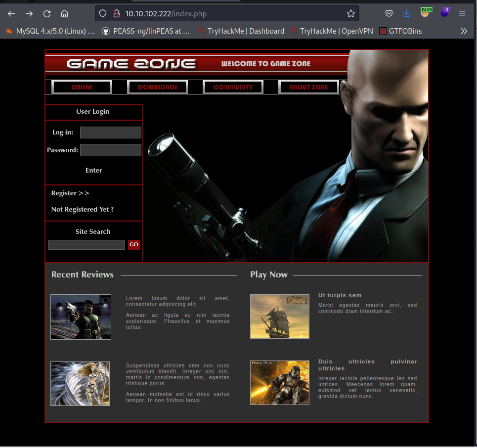Save the page to Pocket

389,13
